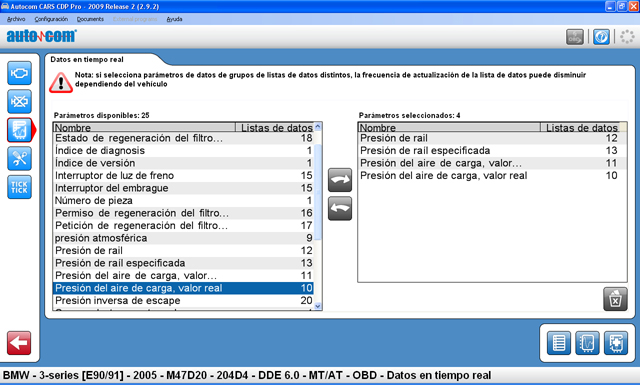
Task: Open the combined graph view icon
Action: pos(616,343)
